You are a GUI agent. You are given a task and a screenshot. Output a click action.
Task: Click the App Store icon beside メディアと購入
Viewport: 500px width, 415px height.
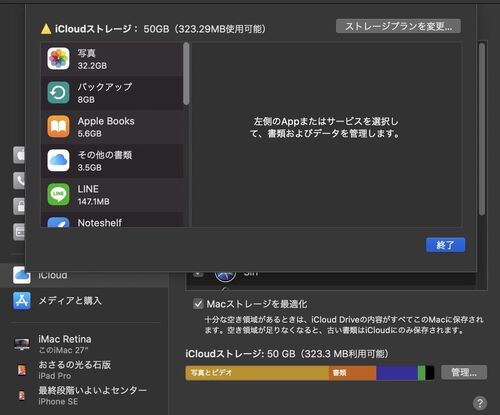pos(22,301)
